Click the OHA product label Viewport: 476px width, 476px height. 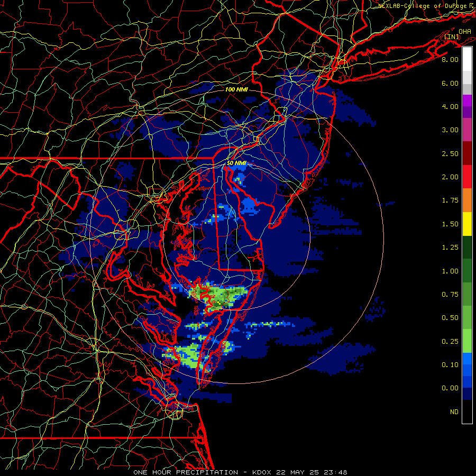(465, 32)
